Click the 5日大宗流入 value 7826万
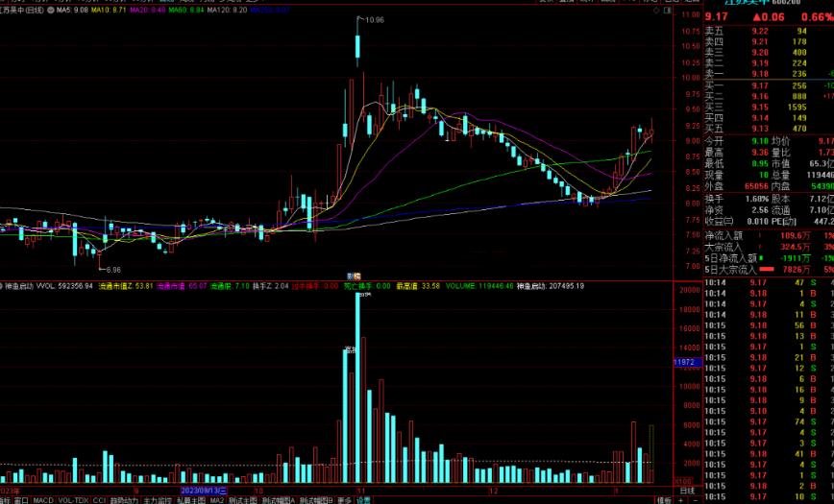834x504 pixels. coord(797,270)
